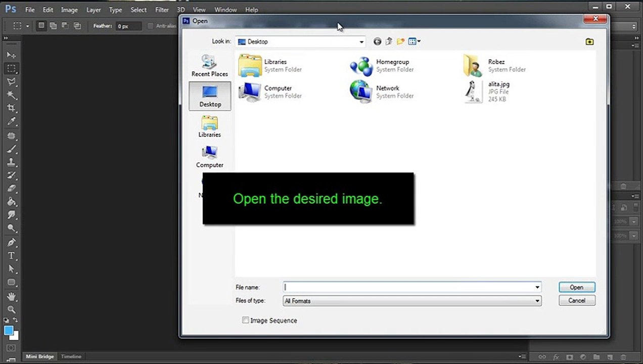Screen dimensions: 643x364
Task: Click the Create New Folder icon
Action: click(x=401, y=41)
